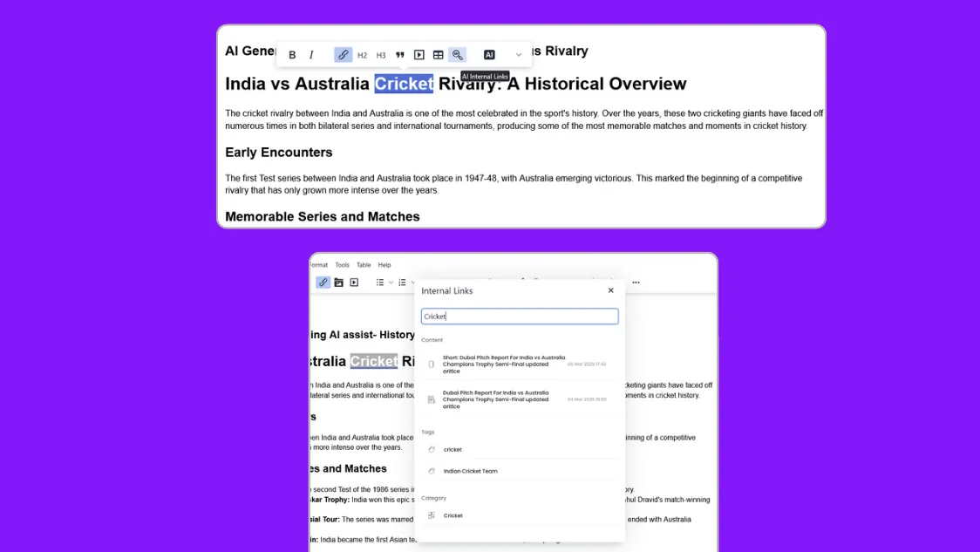The image size is (980, 552).
Task: Click the Early Encounters heading
Action: click(279, 153)
